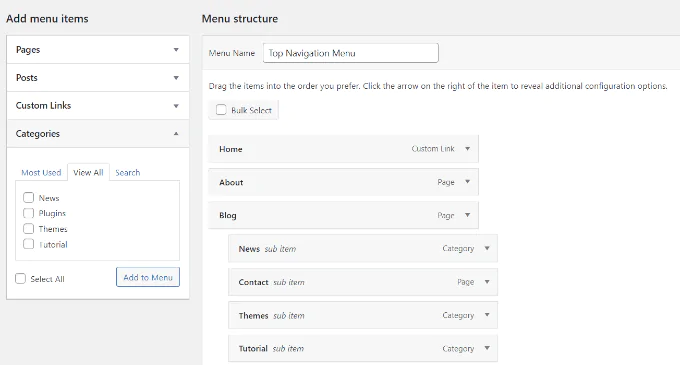Open Home menu item options arrow

click(468, 149)
